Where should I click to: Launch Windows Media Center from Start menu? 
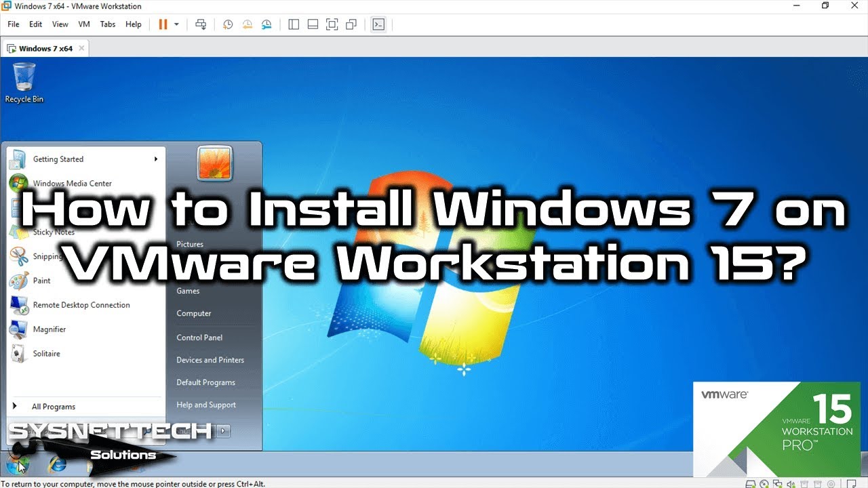click(85, 184)
